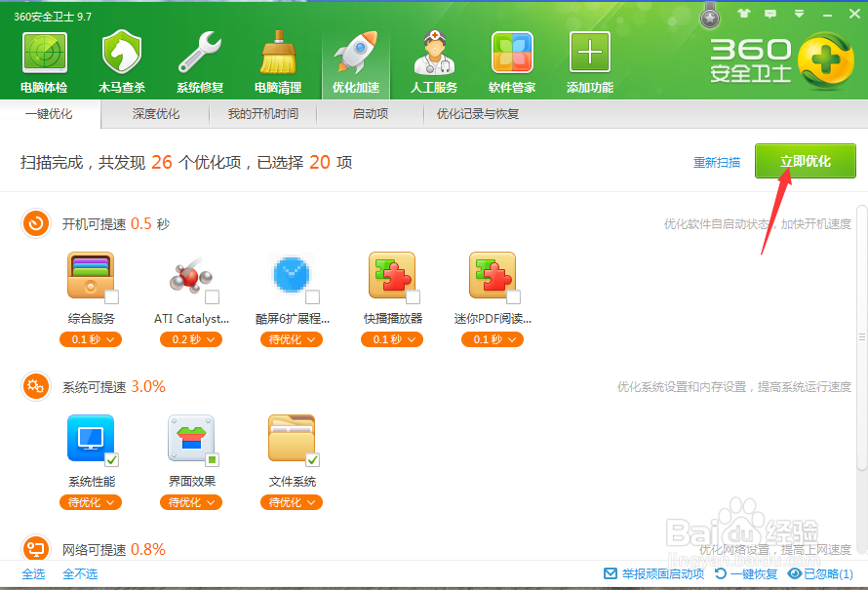Toggle the 界面效果 partial checkbox
Viewport: 868px width, 590px height.
[x=212, y=460]
